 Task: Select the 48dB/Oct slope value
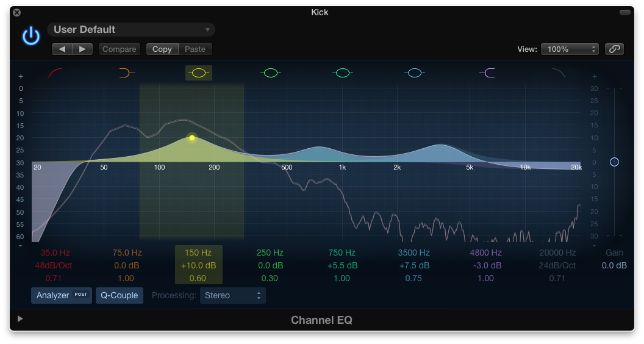pos(54,265)
